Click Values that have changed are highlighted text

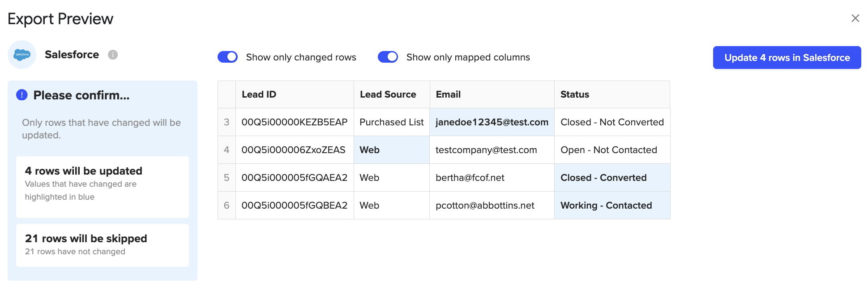[x=81, y=190]
